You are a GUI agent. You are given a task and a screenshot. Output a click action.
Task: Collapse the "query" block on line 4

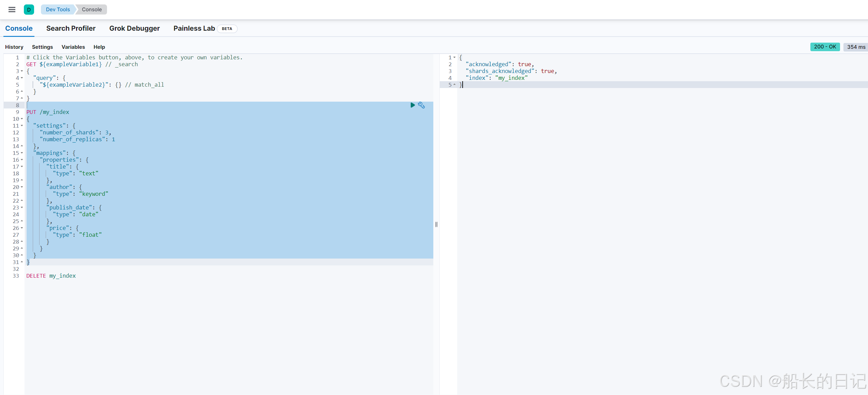click(22, 78)
